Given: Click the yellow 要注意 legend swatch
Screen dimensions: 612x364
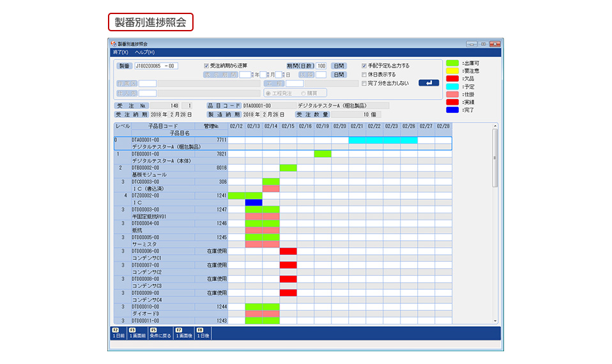Looking at the screenshot, I should 452,71.
